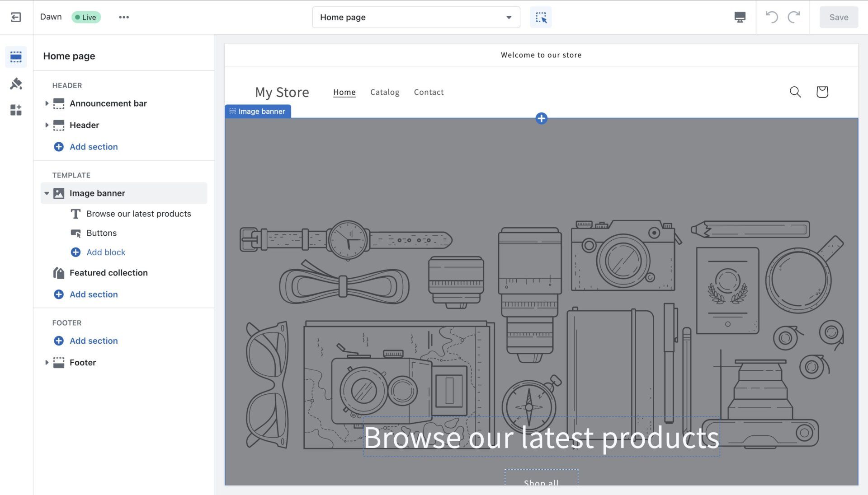868x495 pixels.
Task: Click the Image banner section icon
Action: click(59, 193)
